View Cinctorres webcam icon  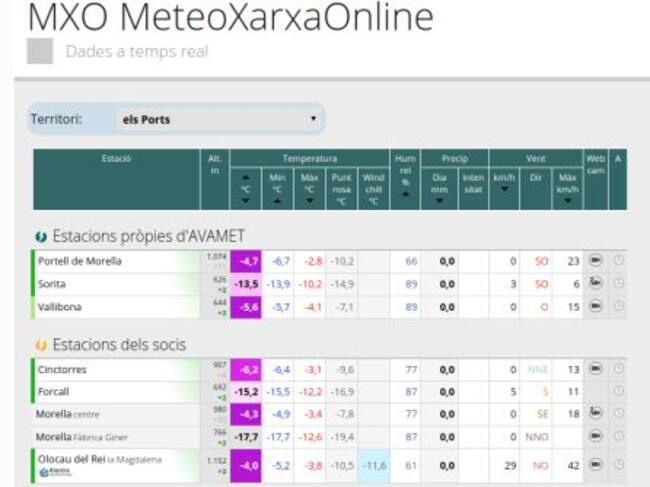point(595,369)
